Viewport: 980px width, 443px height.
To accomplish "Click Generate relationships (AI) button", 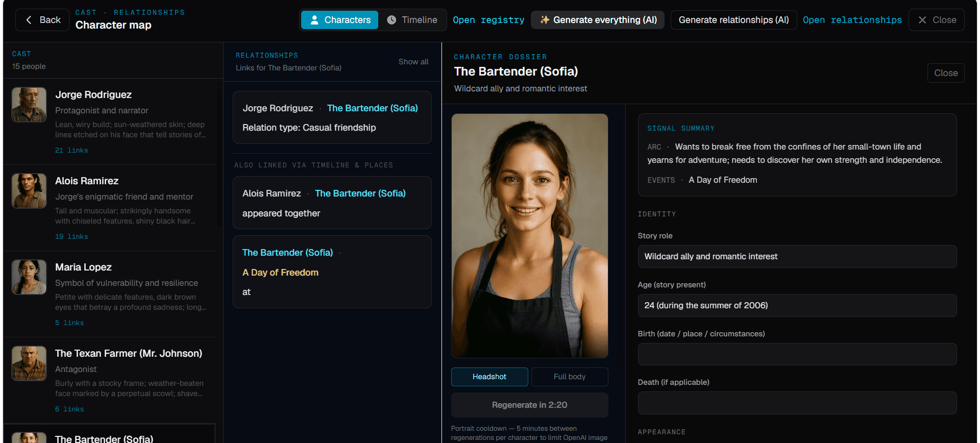I will 733,20.
